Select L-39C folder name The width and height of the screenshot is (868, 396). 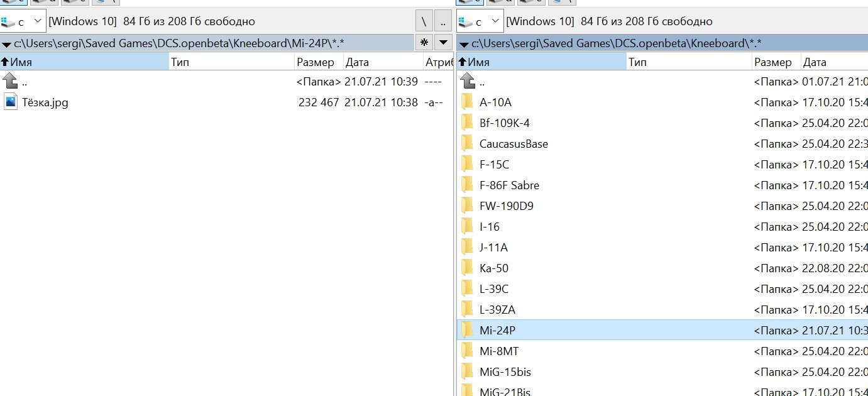(494, 289)
